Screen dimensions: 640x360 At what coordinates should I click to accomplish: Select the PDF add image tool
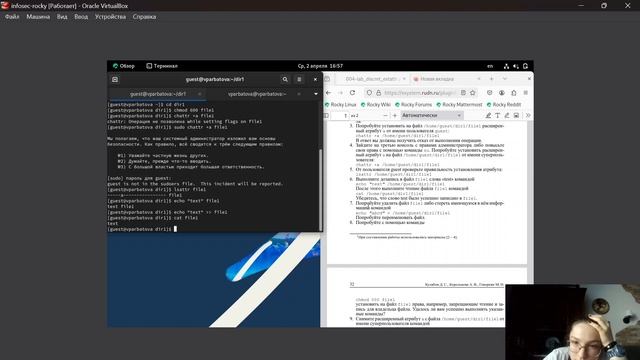tap(516, 116)
